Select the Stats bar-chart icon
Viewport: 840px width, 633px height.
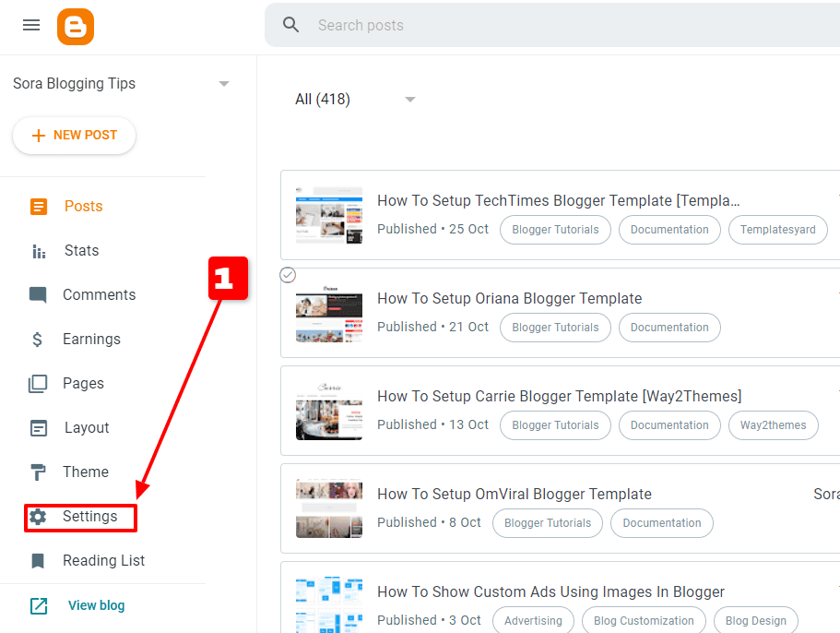point(37,250)
